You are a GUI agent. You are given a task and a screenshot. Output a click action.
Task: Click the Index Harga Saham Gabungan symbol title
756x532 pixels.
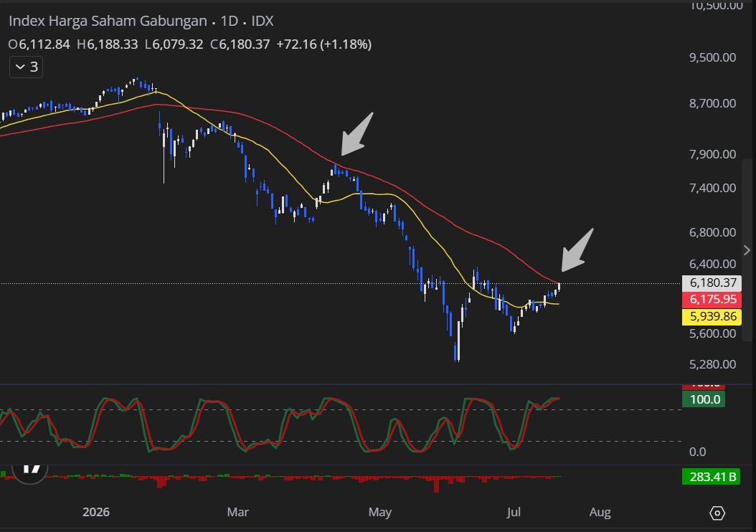tap(108, 22)
